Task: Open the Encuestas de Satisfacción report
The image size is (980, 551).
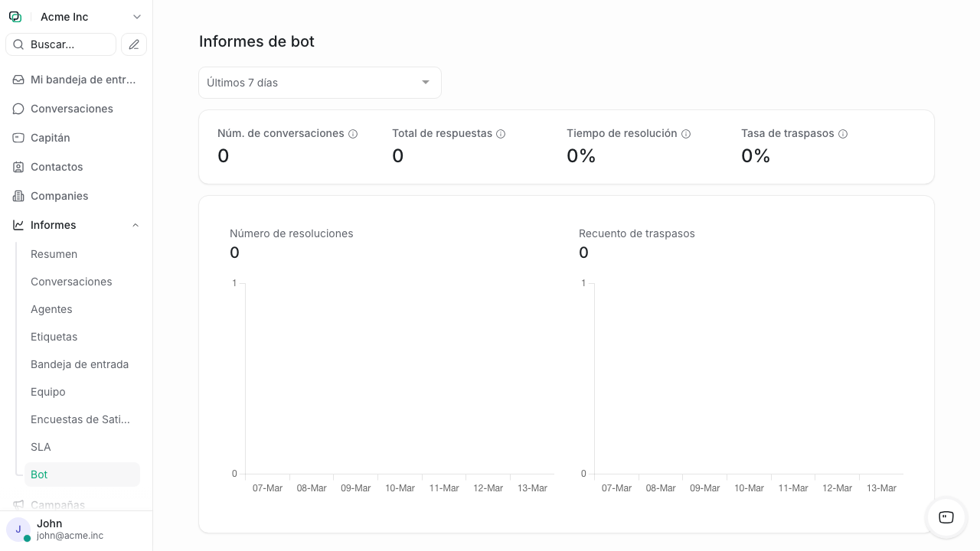Action: pyautogui.click(x=80, y=419)
